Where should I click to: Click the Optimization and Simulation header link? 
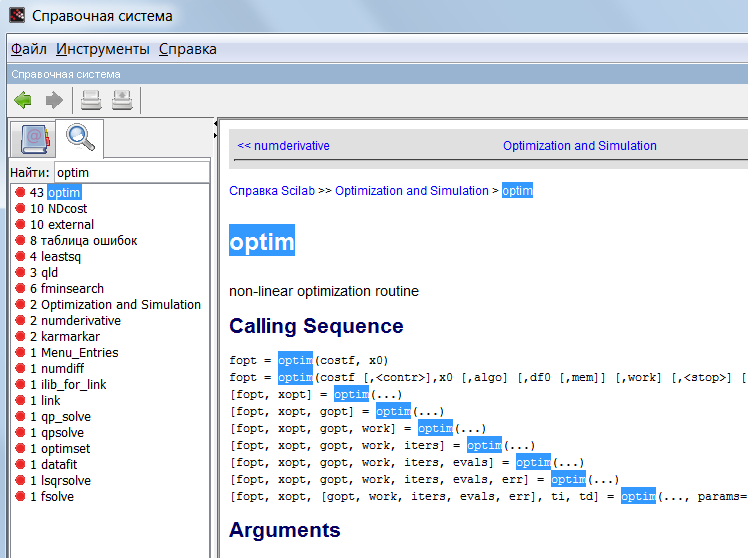tap(580, 145)
